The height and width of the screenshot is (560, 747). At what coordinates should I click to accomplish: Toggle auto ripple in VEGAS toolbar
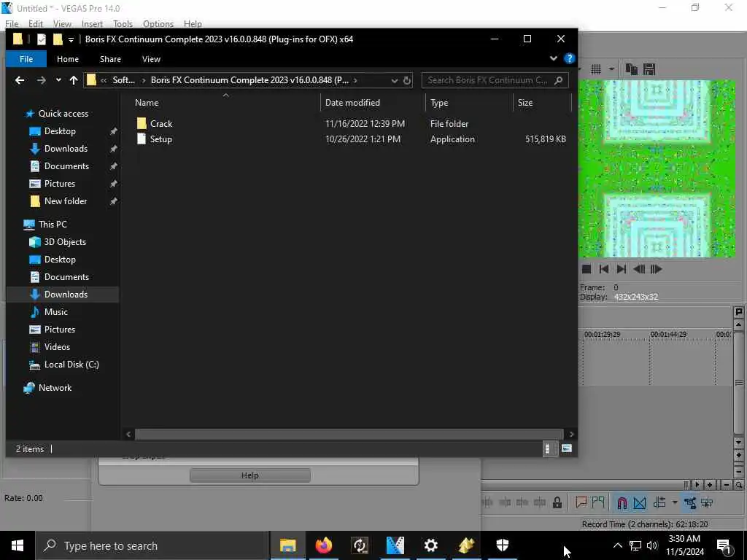coord(659,503)
